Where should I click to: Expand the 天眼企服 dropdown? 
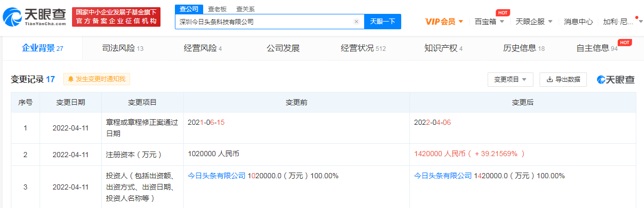pos(534,22)
